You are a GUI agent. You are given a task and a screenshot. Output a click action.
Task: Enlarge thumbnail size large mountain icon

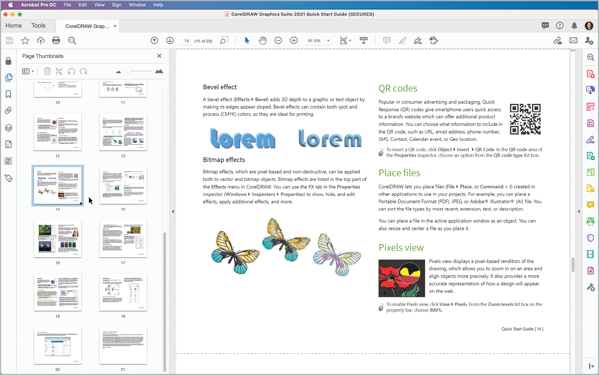(159, 71)
